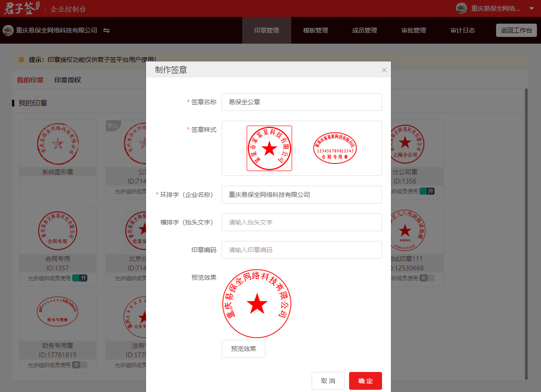Select the round star seal style

269,148
